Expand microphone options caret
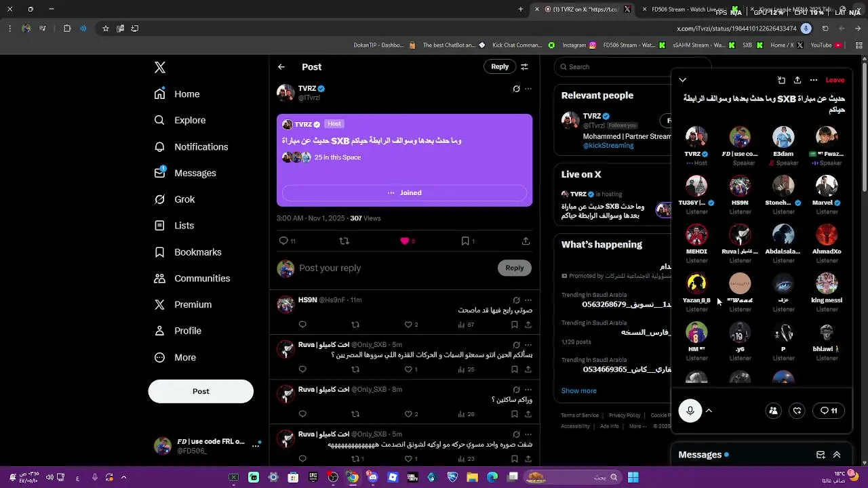 709,411
